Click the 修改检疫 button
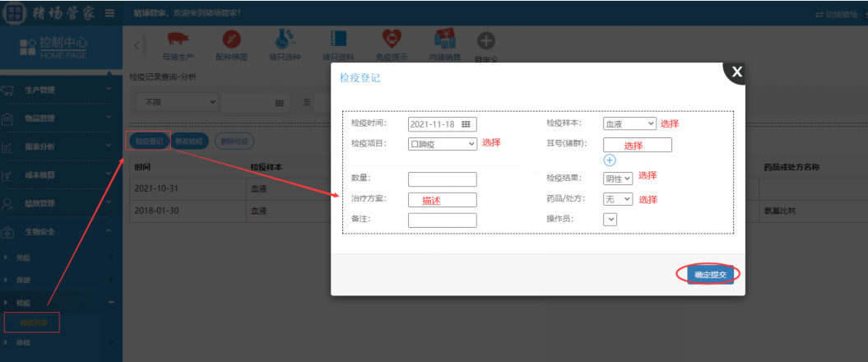This screenshot has width=868, height=362. (x=189, y=141)
